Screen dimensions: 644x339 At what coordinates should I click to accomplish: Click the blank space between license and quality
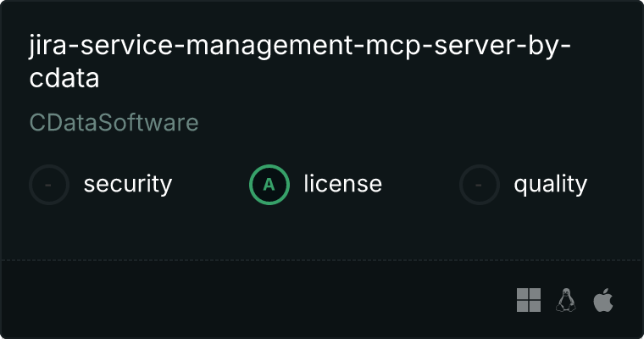[420, 184]
